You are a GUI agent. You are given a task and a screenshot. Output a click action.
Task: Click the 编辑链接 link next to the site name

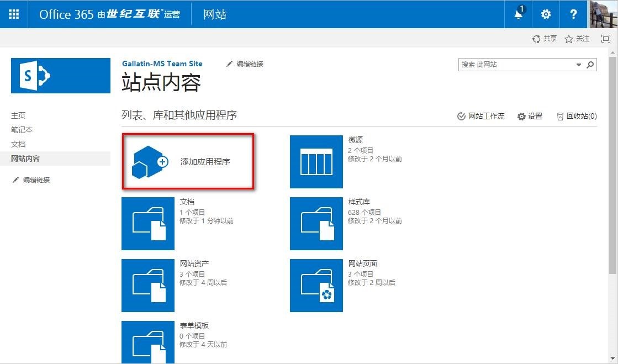(x=250, y=64)
